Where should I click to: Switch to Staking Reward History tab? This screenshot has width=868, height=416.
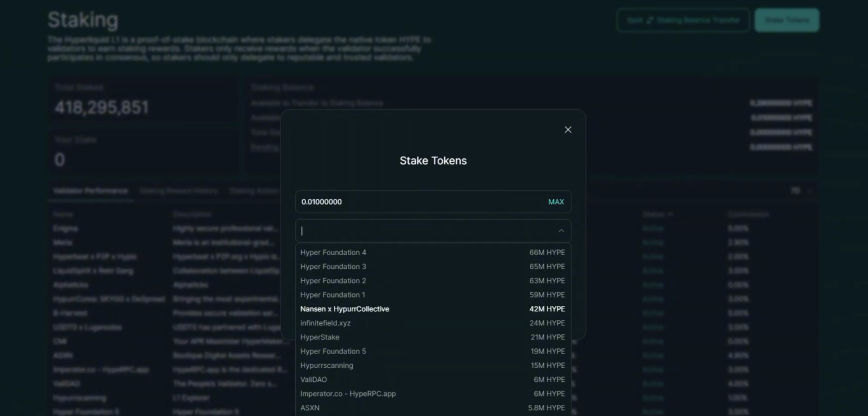click(179, 191)
